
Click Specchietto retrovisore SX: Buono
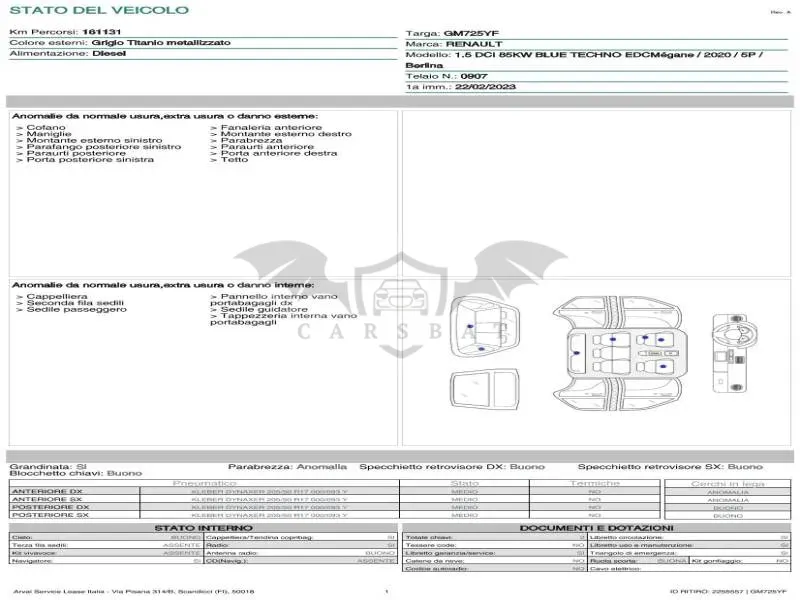tap(670, 466)
